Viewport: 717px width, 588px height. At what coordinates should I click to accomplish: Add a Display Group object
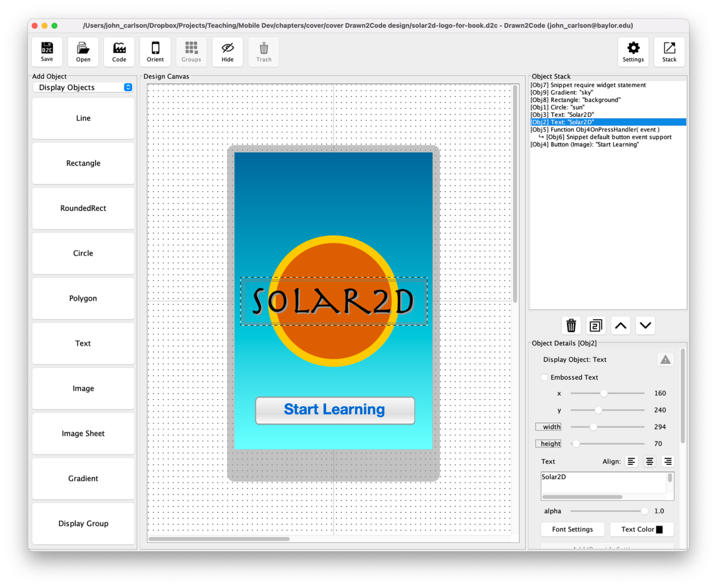tap(83, 524)
